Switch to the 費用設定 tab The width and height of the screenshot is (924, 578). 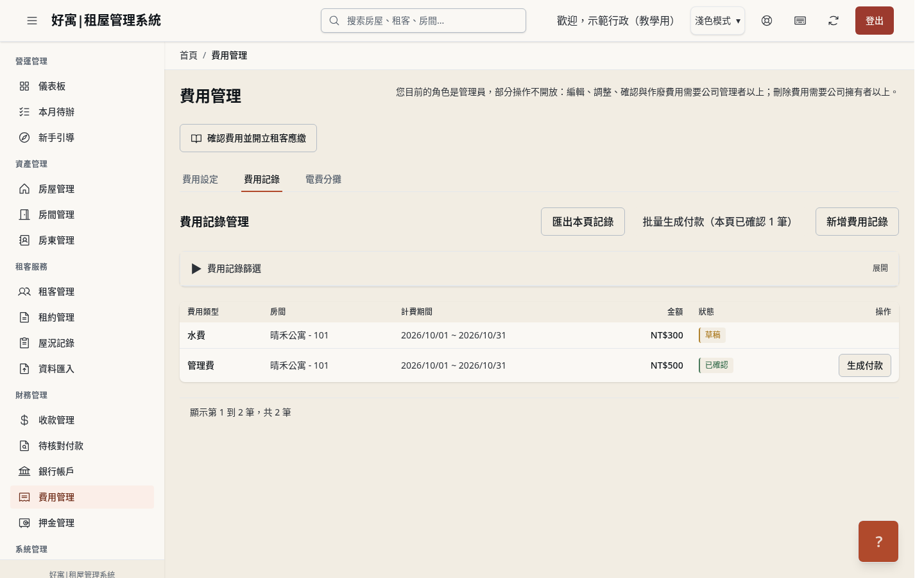[x=200, y=179]
